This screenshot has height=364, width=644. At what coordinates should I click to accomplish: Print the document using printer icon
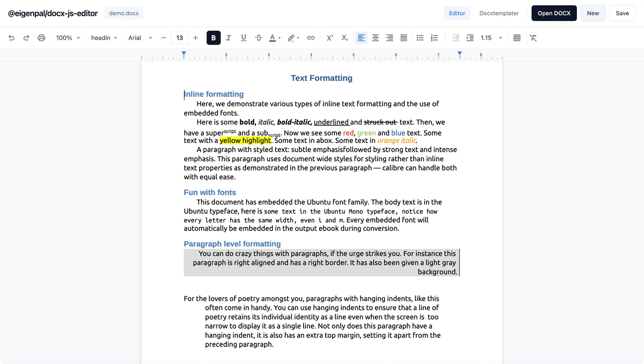[x=41, y=38]
